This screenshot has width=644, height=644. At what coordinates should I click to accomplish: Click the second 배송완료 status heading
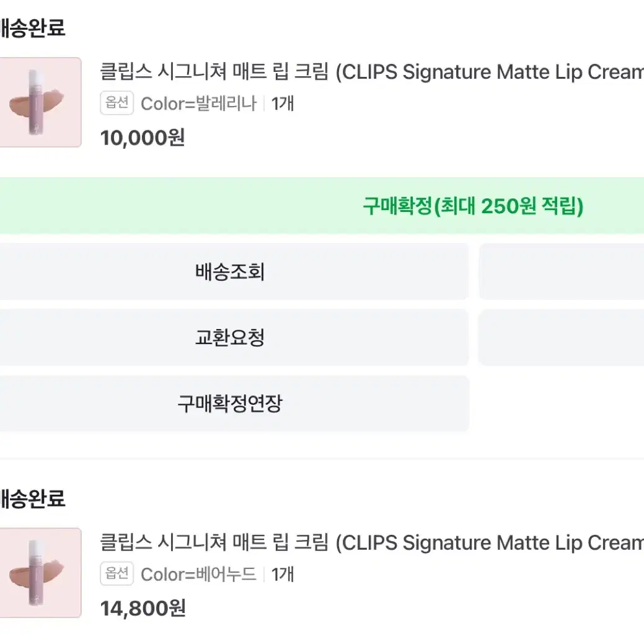click(x=32, y=498)
